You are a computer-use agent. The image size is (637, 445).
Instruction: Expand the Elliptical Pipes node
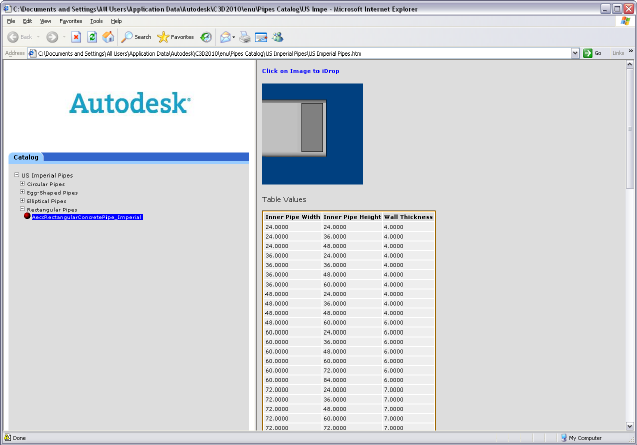(22, 201)
